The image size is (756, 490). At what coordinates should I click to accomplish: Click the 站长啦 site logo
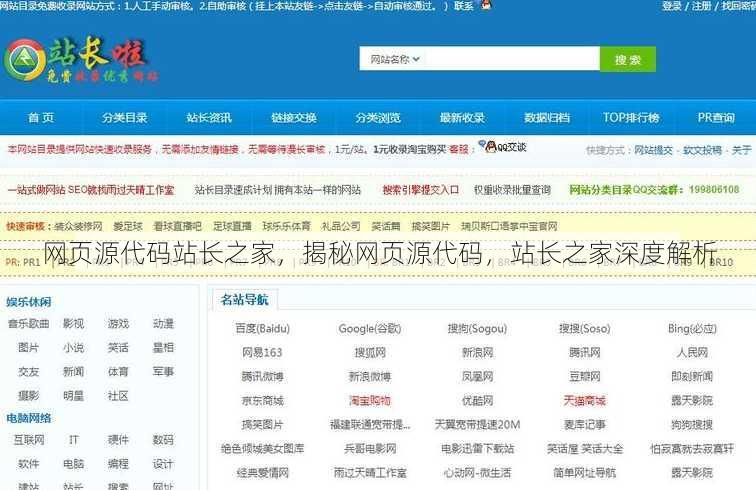pyautogui.click(x=80, y=60)
